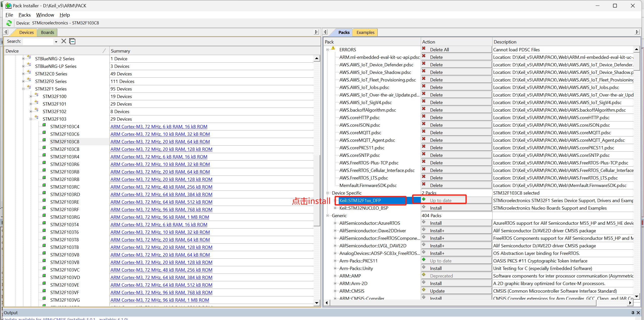Click the ERRORS warning triangle icon

coord(333,48)
